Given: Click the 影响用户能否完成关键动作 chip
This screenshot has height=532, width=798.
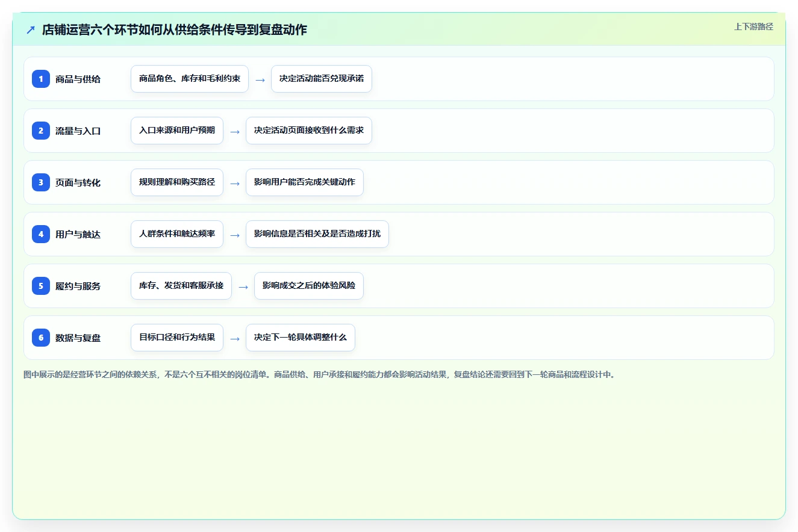Looking at the screenshot, I should (x=305, y=182).
